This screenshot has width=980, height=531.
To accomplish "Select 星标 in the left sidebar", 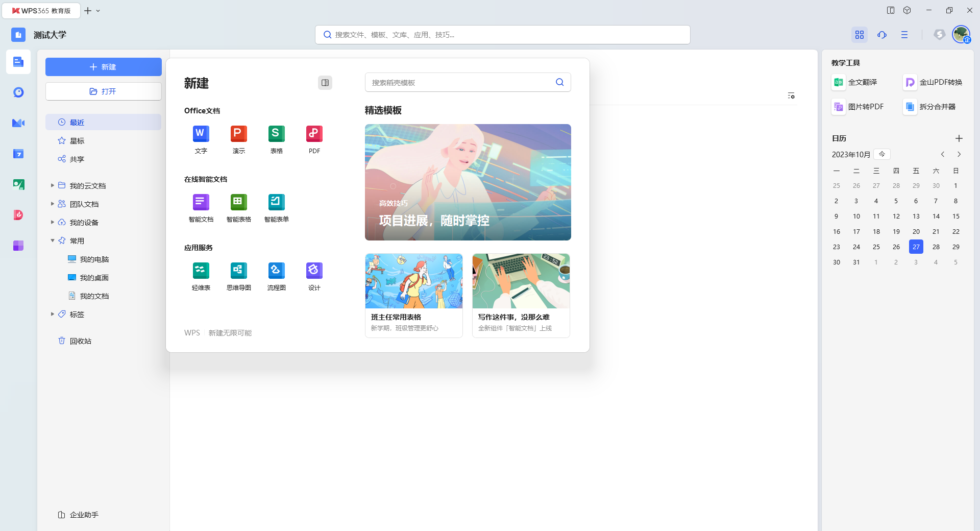I will coord(77,141).
